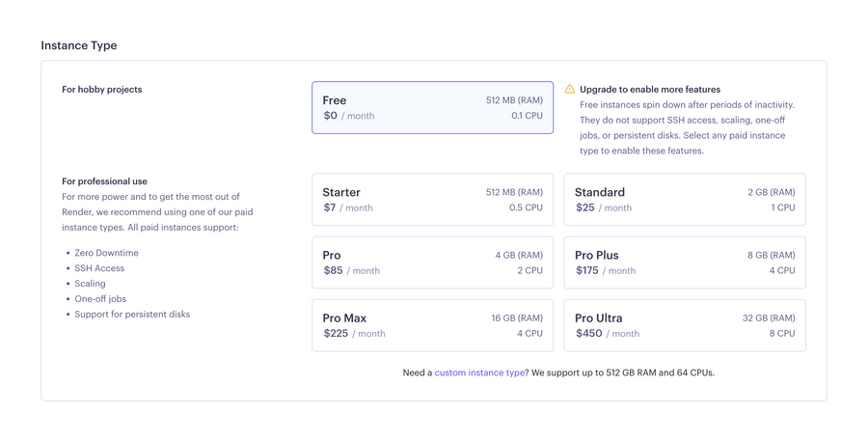The image size is (868, 442).
Task: Select the Free instance type
Action: point(432,107)
